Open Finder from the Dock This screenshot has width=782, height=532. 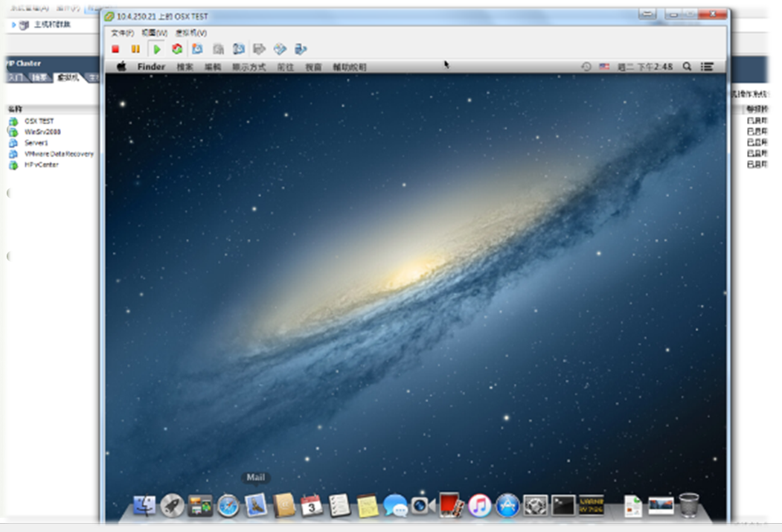pos(144,505)
